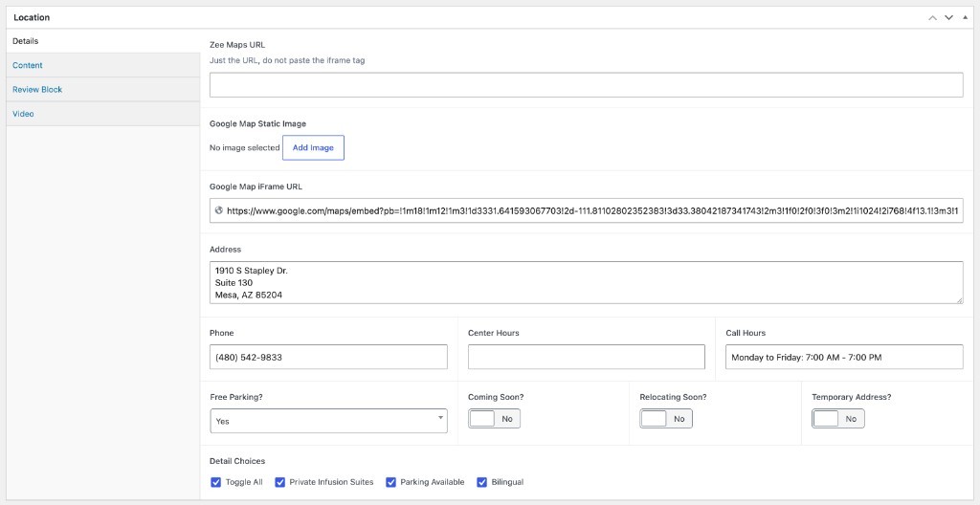Uncheck the Toggle All checkbox
The image size is (980, 505).
pos(215,482)
